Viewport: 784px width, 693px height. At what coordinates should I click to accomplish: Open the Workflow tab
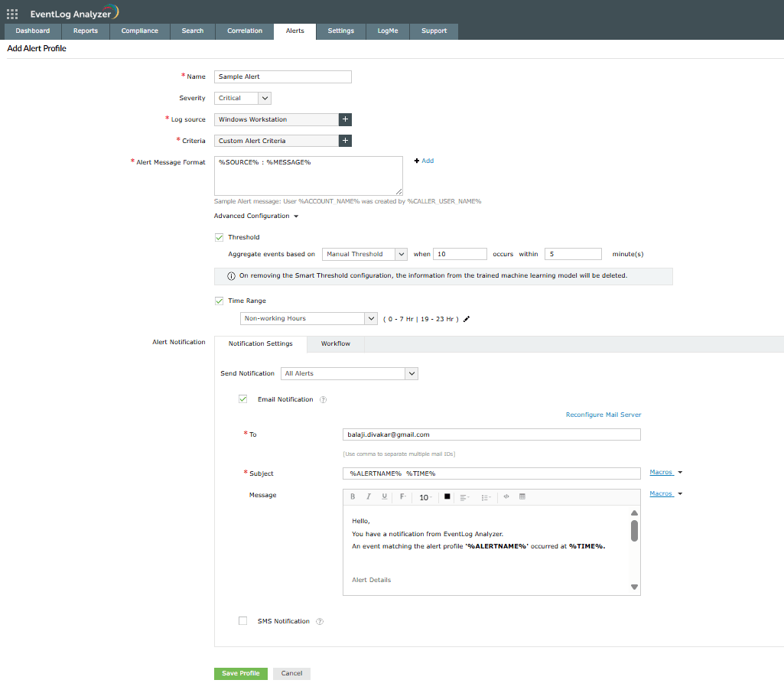(x=335, y=344)
